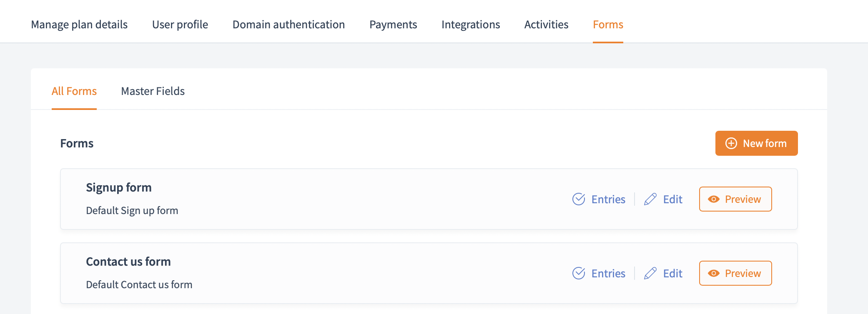
Task: Select the Forms tab in navigation
Action: coord(608,25)
